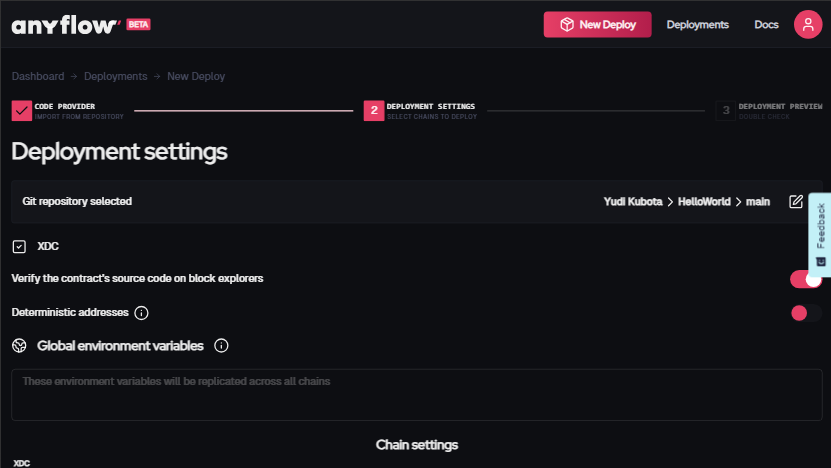Click the Deployment Preview step 3 indicator
Viewport: 831px width, 468px height.
(725, 110)
